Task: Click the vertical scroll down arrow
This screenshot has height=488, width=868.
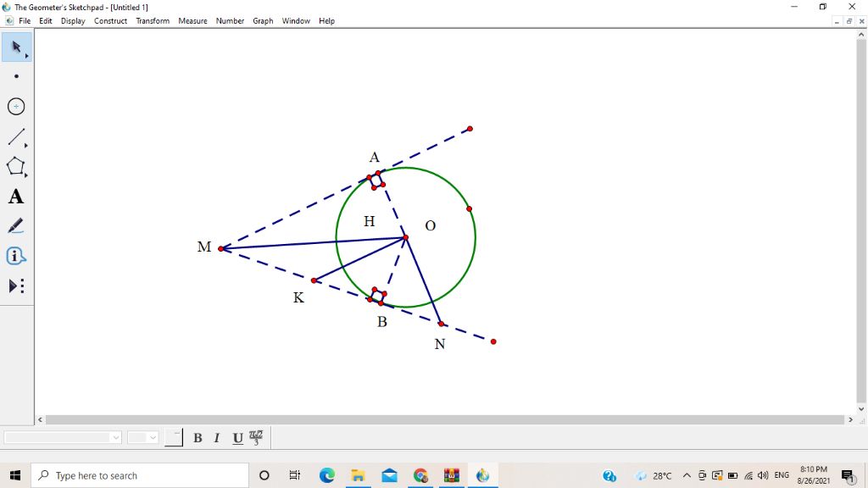Action: [861, 409]
